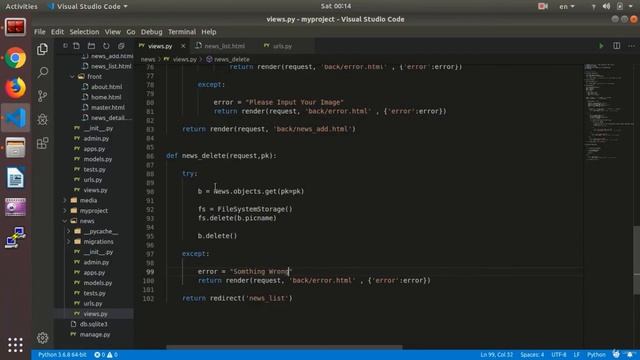Image resolution: width=640 pixels, height=360 pixels.
Task: Click the horizontal editor scrollbar
Action: [284, 347]
